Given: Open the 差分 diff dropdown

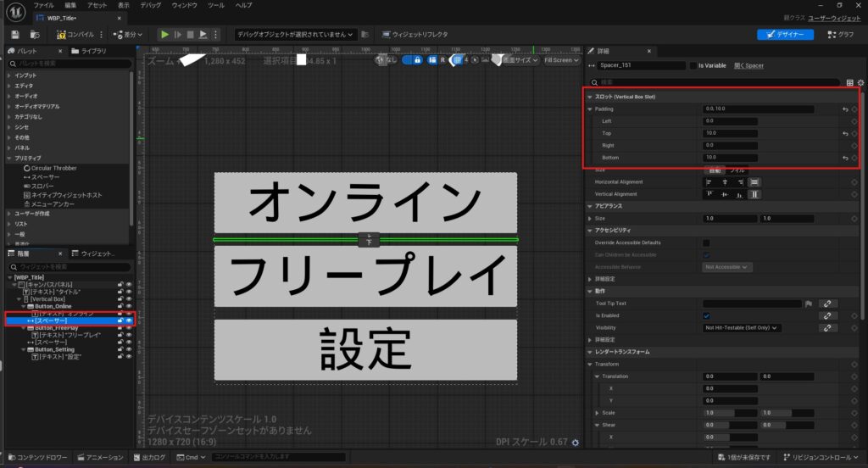Looking at the screenshot, I should [x=128, y=35].
